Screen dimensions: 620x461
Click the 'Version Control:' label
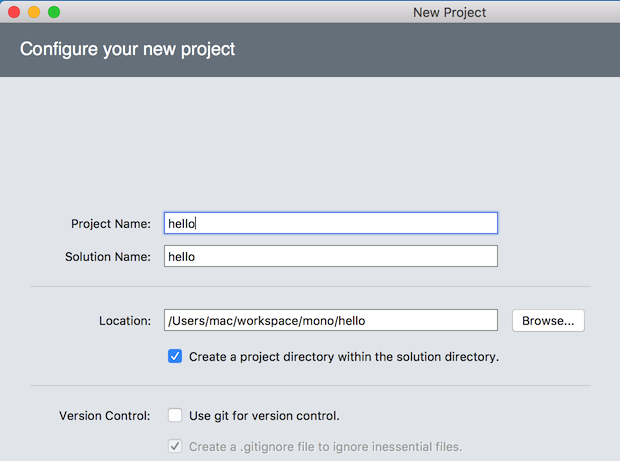click(104, 415)
